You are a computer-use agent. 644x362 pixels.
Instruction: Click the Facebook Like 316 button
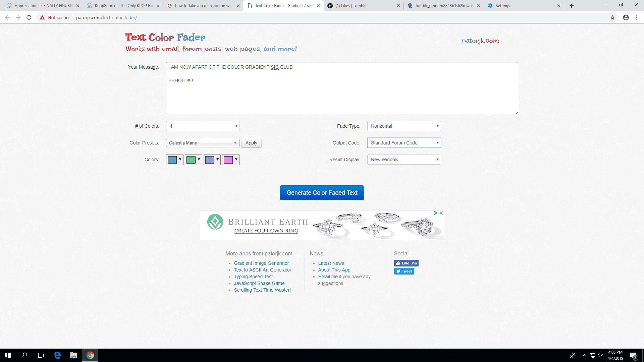point(406,263)
